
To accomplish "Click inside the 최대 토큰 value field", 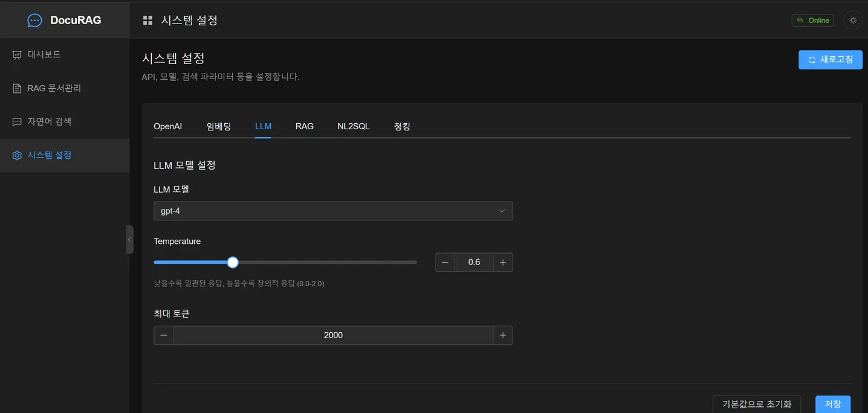I will (332, 335).
